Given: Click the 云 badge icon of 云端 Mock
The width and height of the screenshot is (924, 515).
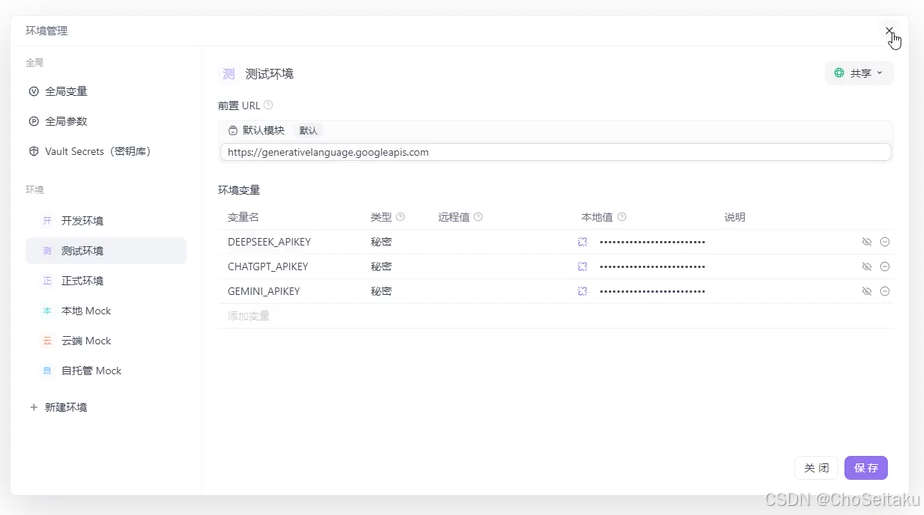Looking at the screenshot, I should pos(47,341).
